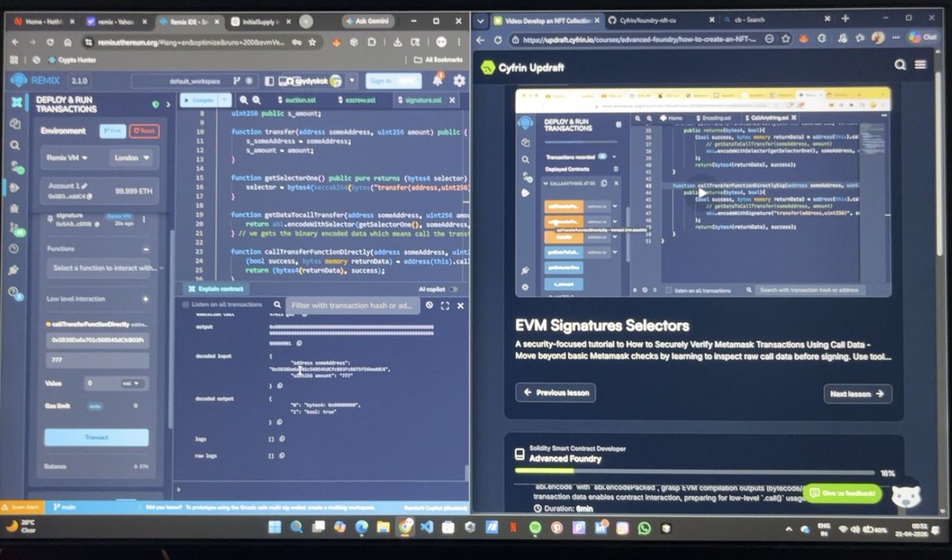
Task: Click the Compile button
Action: [x=198, y=100]
